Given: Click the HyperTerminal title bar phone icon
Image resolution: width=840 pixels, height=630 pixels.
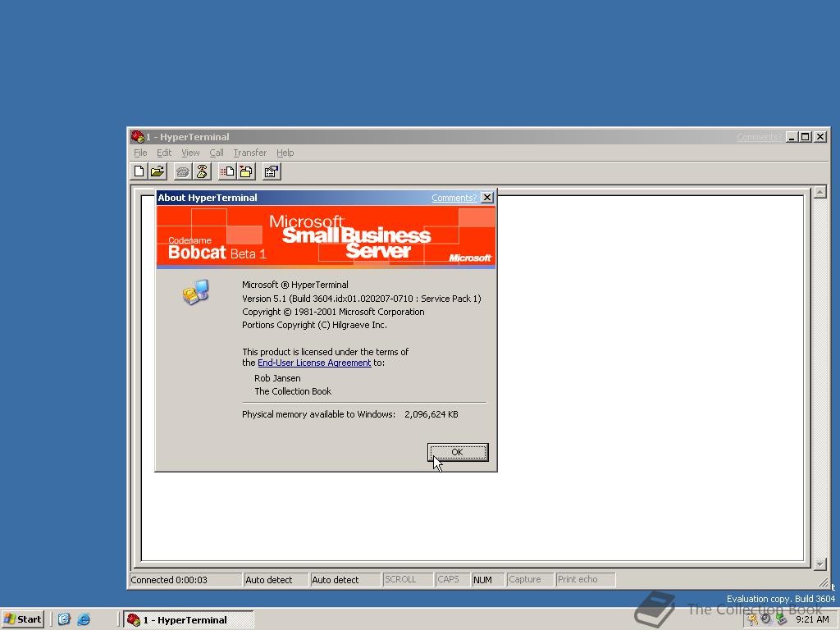Looking at the screenshot, I should [137, 137].
